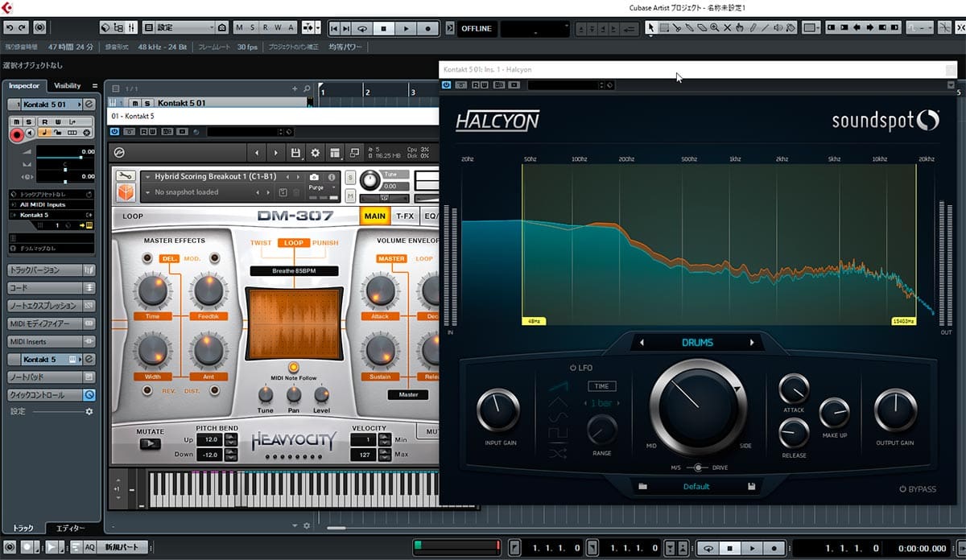This screenshot has width=966, height=560.
Task: Open the MAIN tab in DM-307
Action: [375, 216]
